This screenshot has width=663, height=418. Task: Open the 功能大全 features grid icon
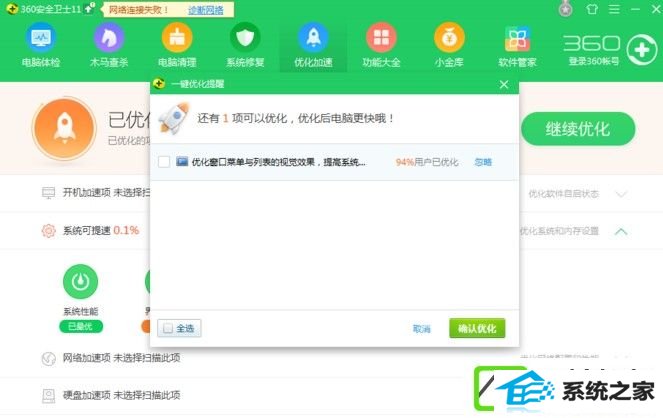(381, 38)
